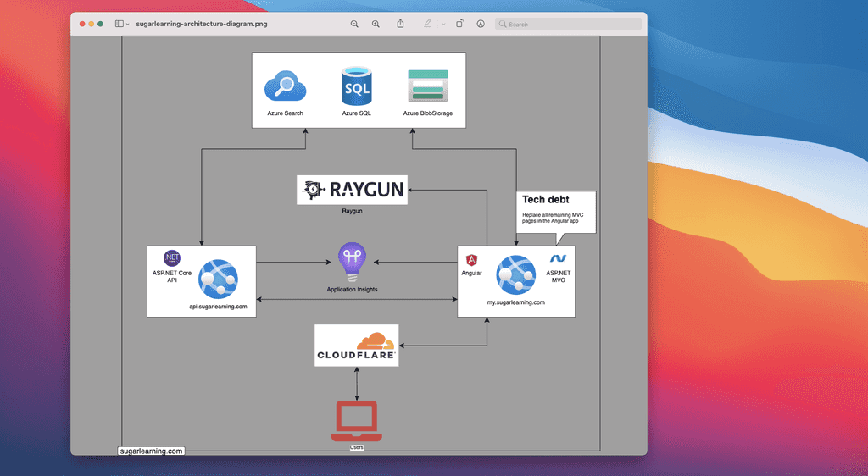Image resolution: width=868 pixels, height=476 pixels.
Task: Select the Highlight pen tool
Action: tap(428, 24)
